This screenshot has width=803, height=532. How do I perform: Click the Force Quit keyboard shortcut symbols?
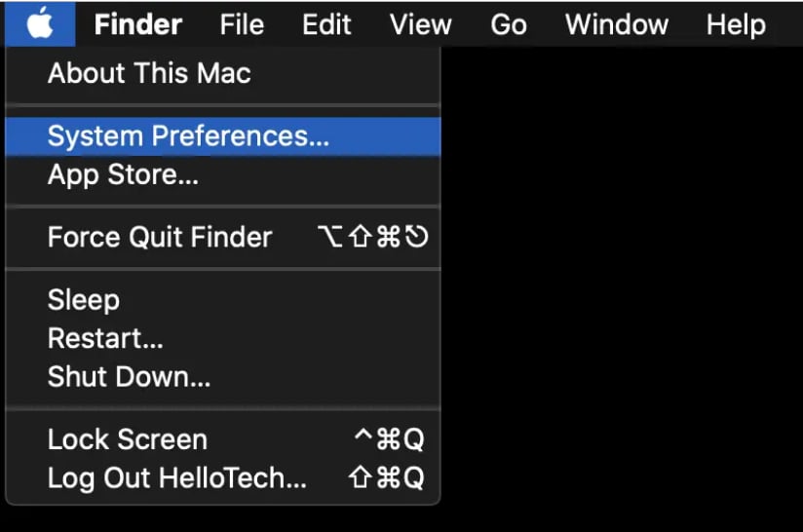click(x=372, y=237)
